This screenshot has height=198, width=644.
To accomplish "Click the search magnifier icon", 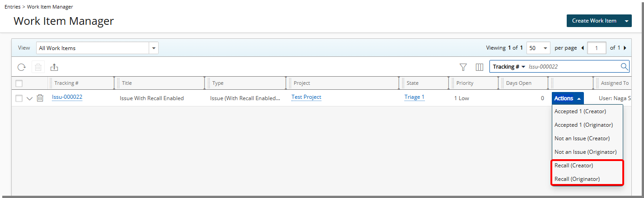I will 624,67.
